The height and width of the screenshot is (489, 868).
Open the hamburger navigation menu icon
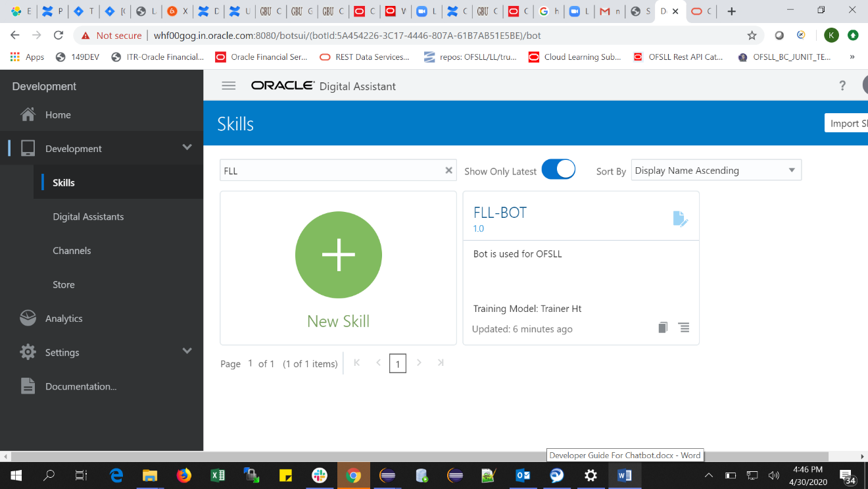228,86
